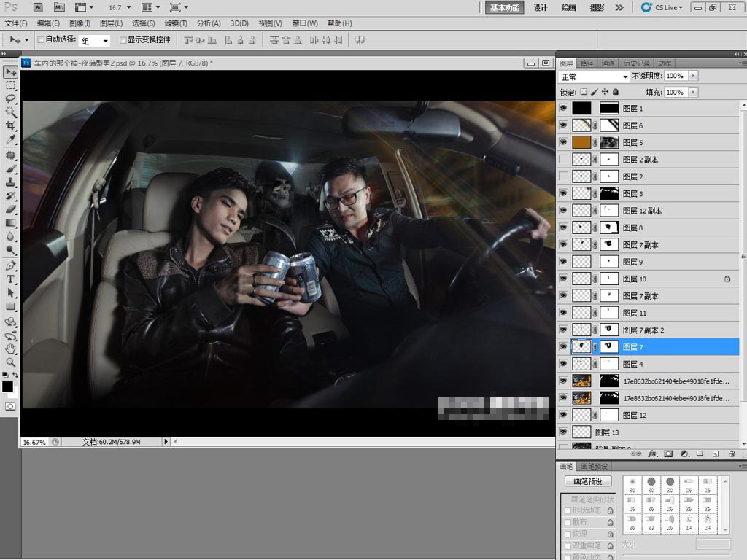Image resolution: width=747 pixels, height=560 pixels.
Task: Open the 文件(F) menu
Action: [x=16, y=23]
